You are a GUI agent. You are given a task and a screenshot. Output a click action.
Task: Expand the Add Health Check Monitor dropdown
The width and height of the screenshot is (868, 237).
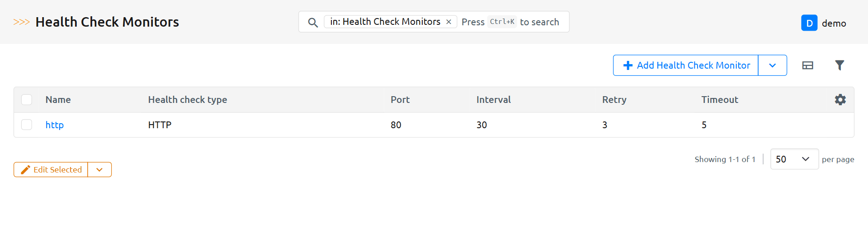(772, 65)
